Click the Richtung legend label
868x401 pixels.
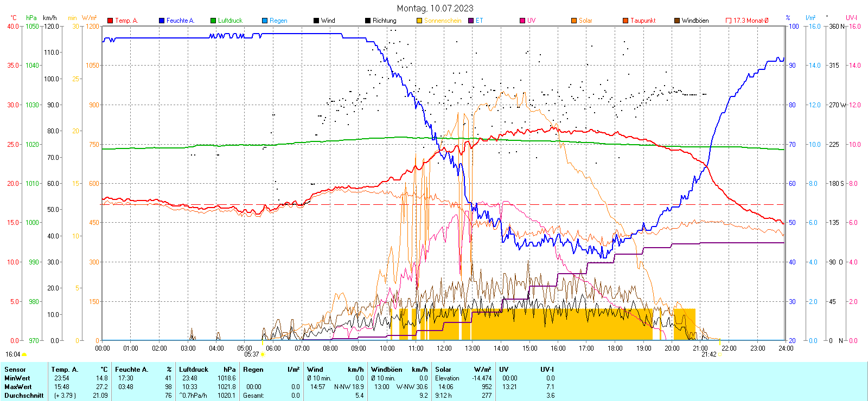pyautogui.click(x=384, y=21)
